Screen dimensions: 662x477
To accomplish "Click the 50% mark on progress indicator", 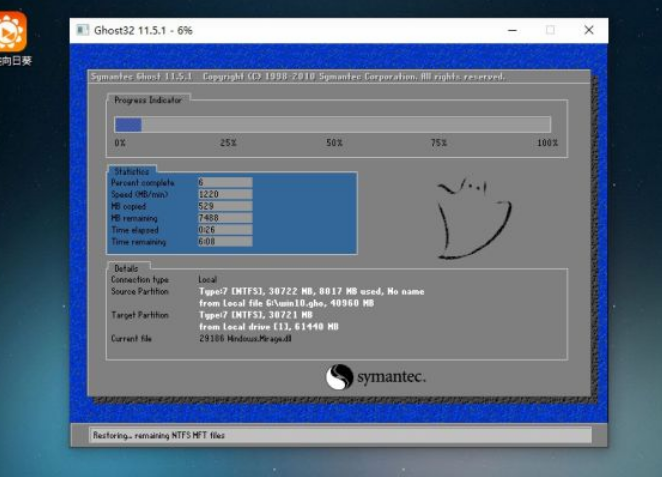I will coord(334,143).
